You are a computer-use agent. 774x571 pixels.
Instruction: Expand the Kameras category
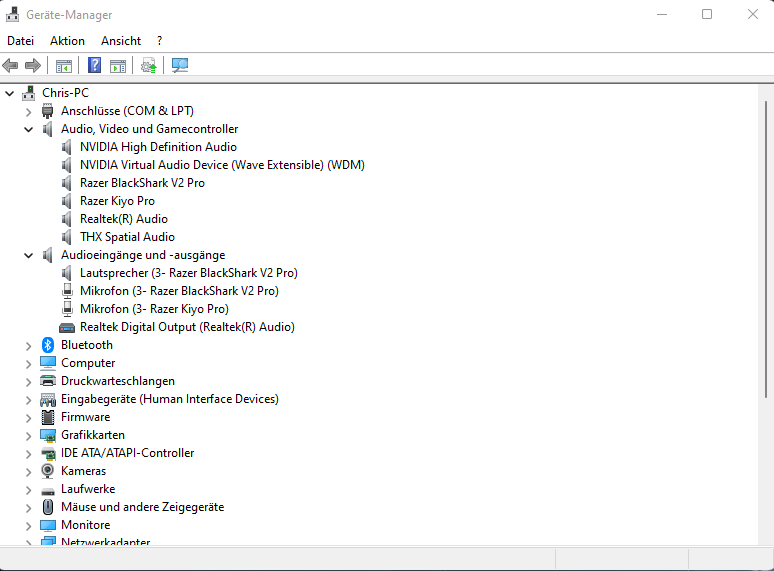(x=29, y=472)
